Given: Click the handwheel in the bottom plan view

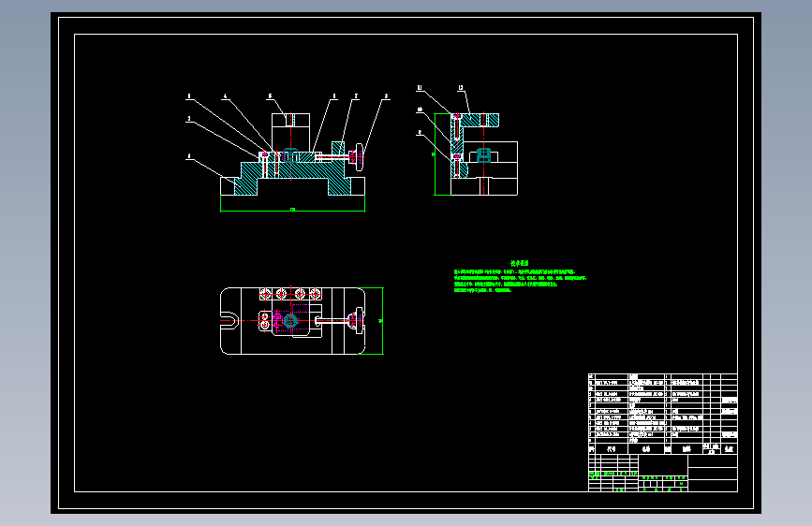Looking at the screenshot, I should [358, 320].
